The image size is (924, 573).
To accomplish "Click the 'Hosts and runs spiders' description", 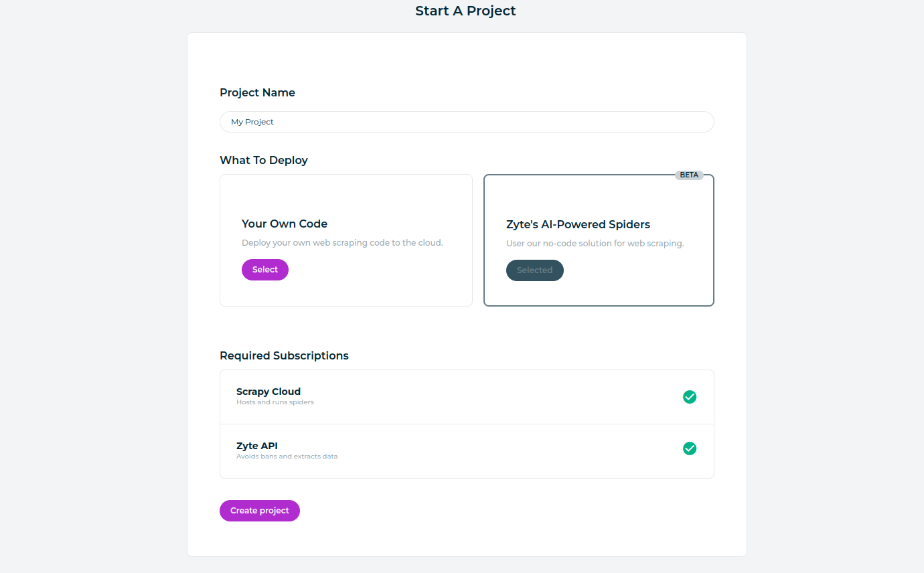I will (275, 402).
